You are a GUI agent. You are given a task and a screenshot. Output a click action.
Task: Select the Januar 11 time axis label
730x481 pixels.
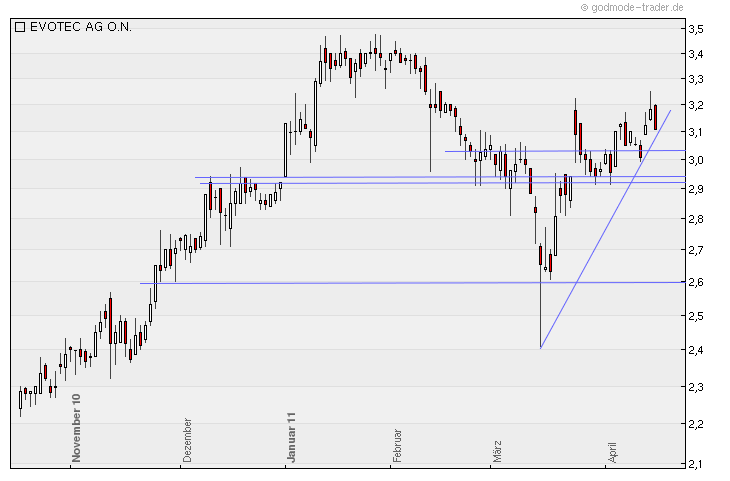[291, 437]
